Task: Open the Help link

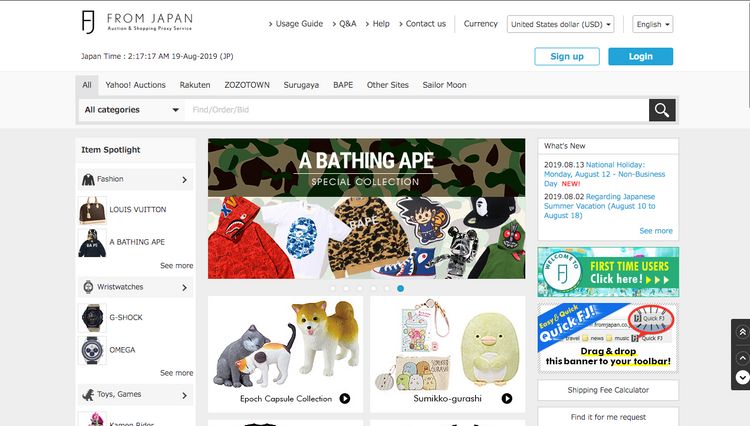Action: click(377, 24)
